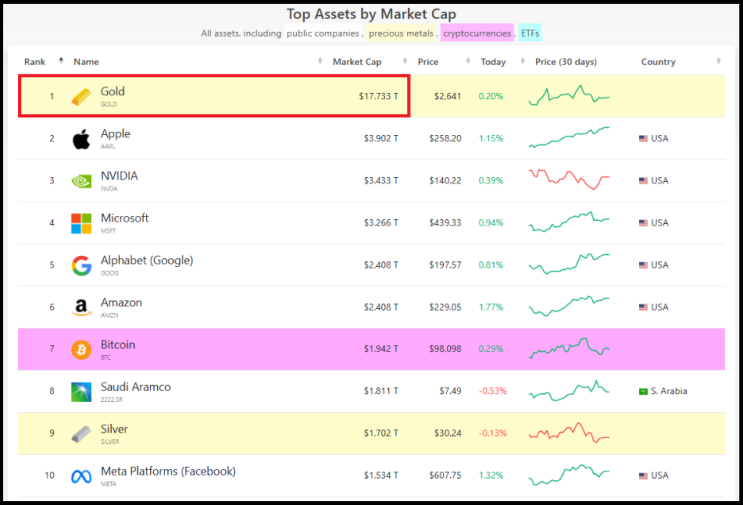
Task: Click the Bitcoin coin icon
Action: (x=81, y=350)
